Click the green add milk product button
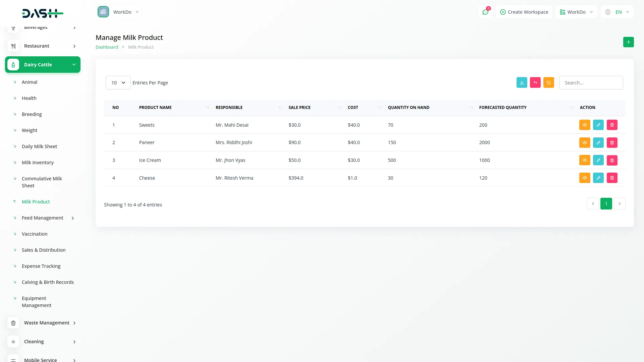This screenshot has width=644, height=362. tap(628, 42)
